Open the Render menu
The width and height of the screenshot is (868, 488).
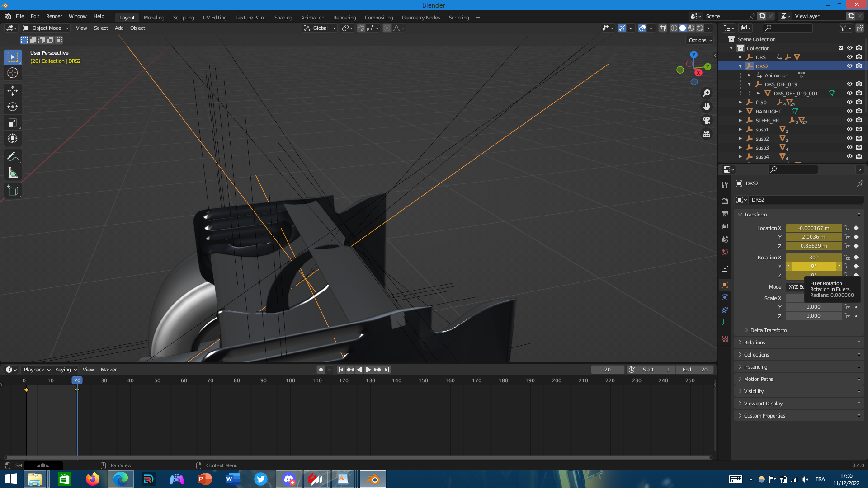tap(54, 16)
